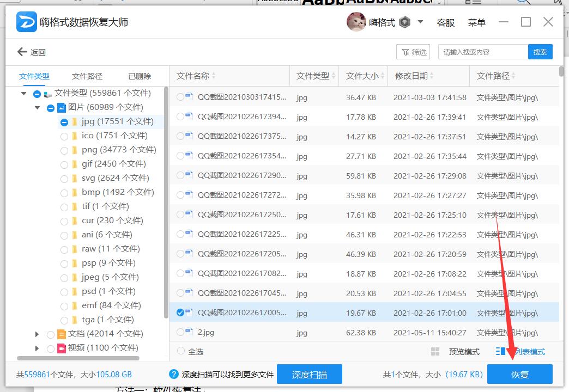Open the 菜单 menu
Viewport: 569px width, 392px height.
476,22
